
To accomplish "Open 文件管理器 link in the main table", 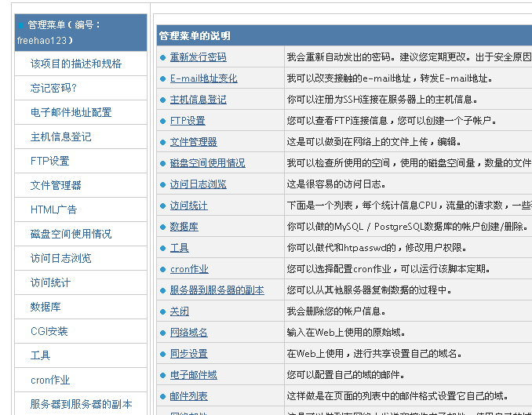I will click(x=193, y=142).
